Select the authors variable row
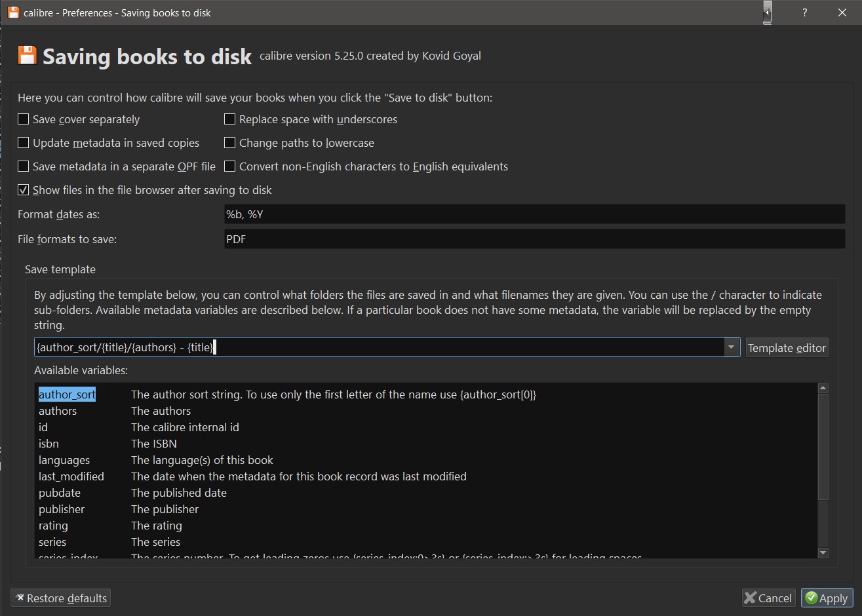This screenshot has width=862, height=616. 58,411
